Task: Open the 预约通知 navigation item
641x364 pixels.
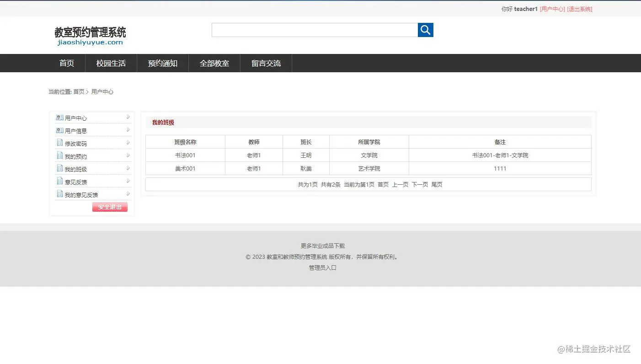Action: click(163, 63)
